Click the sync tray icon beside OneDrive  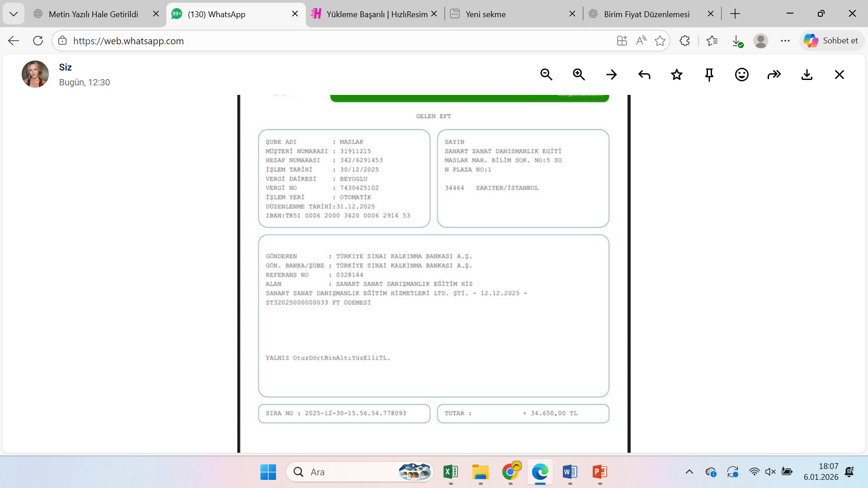[733, 472]
